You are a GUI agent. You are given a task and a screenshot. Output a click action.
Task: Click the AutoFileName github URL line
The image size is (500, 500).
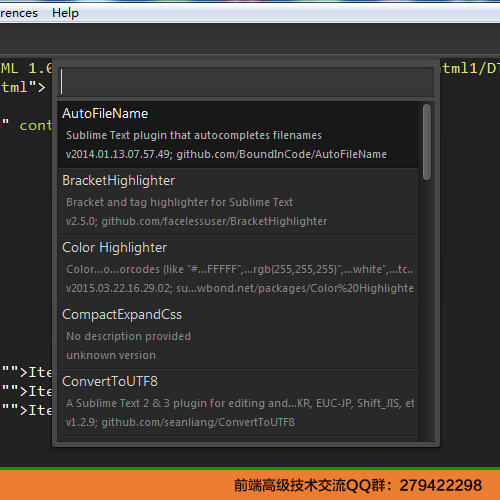coord(226,154)
